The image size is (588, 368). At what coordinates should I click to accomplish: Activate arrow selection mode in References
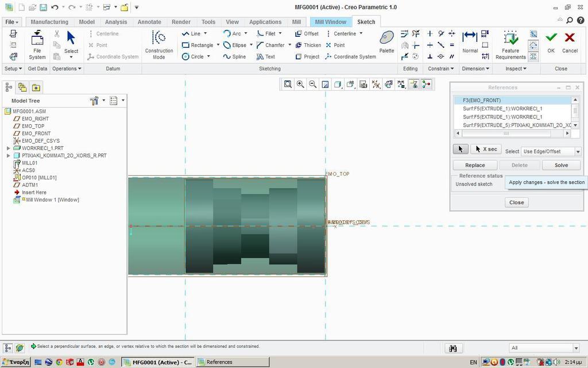point(461,149)
